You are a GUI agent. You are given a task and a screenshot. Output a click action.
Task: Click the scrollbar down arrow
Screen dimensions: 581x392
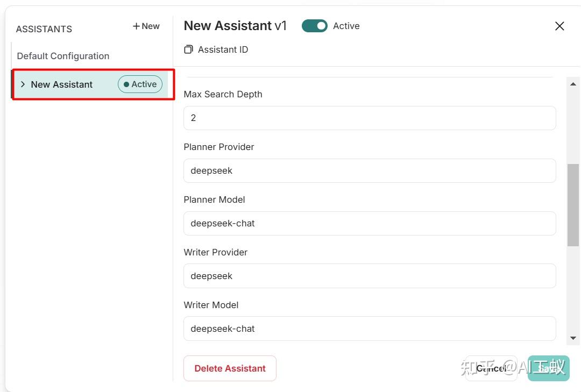[573, 338]
